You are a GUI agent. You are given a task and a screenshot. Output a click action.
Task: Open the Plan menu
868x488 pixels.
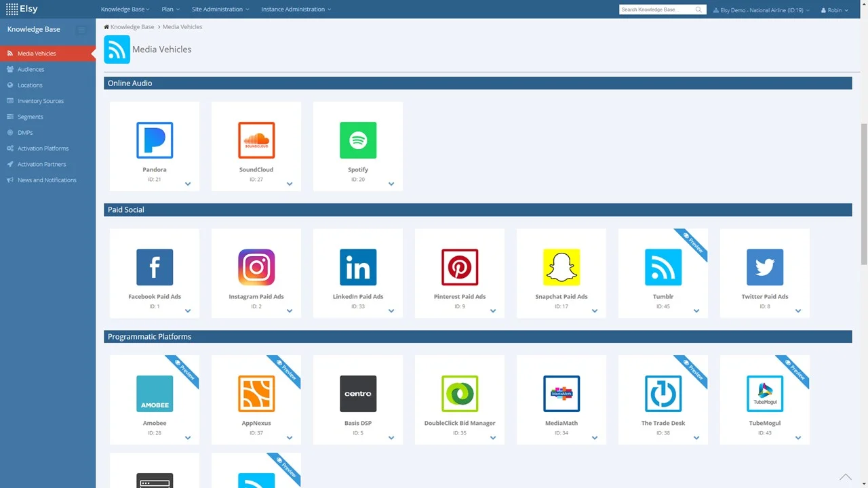tap(171, 9)
